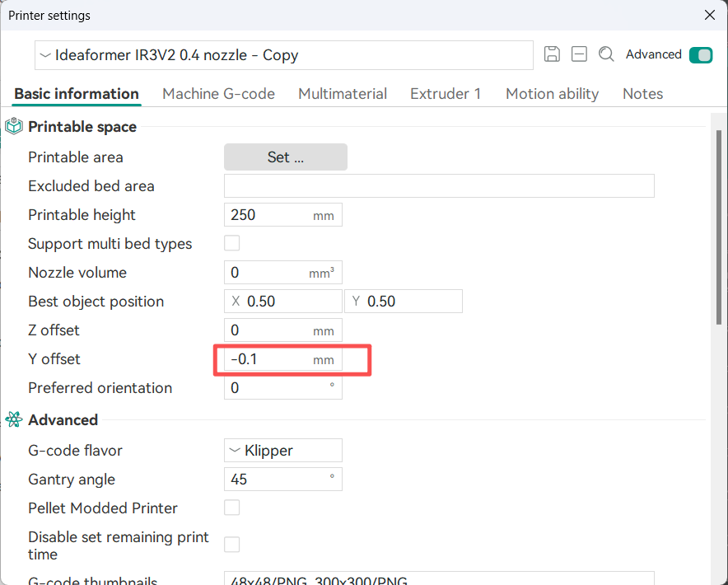Click the Z offset input field

tap(282, 330)
